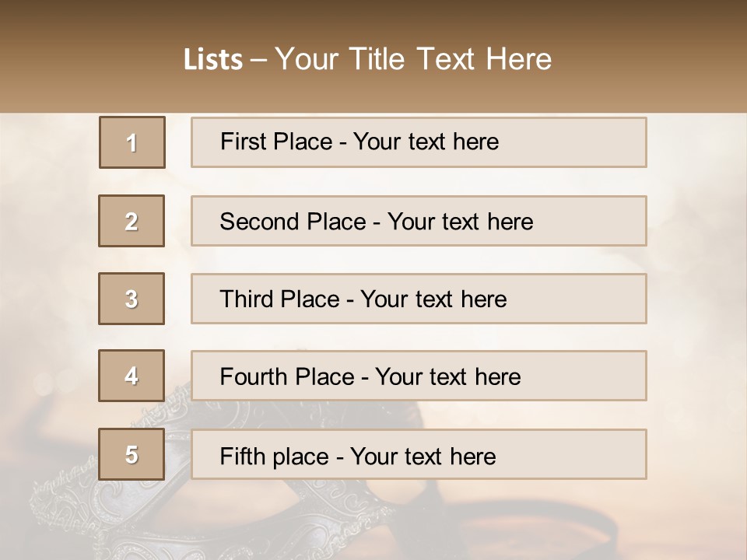Image resolution: width=747 pixels, height=560 pixels.
Task: Select the number 2 box
Action: click(132, 222)
